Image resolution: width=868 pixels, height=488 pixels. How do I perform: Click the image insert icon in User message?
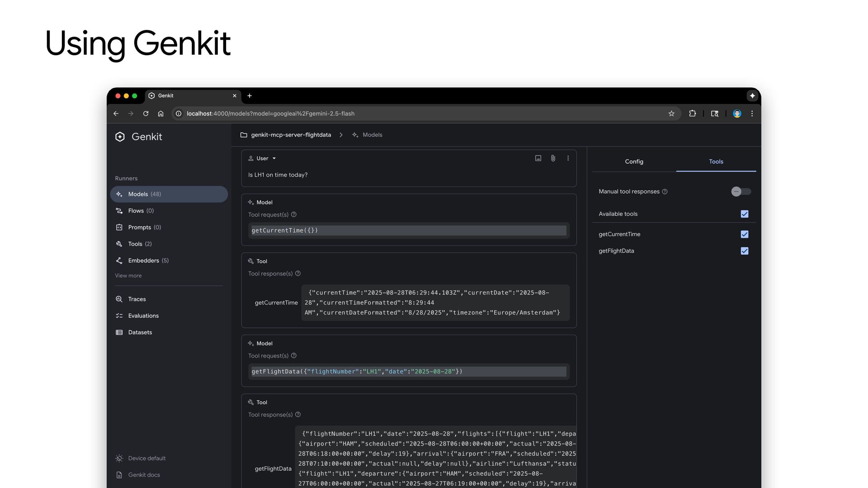[538, 158]
